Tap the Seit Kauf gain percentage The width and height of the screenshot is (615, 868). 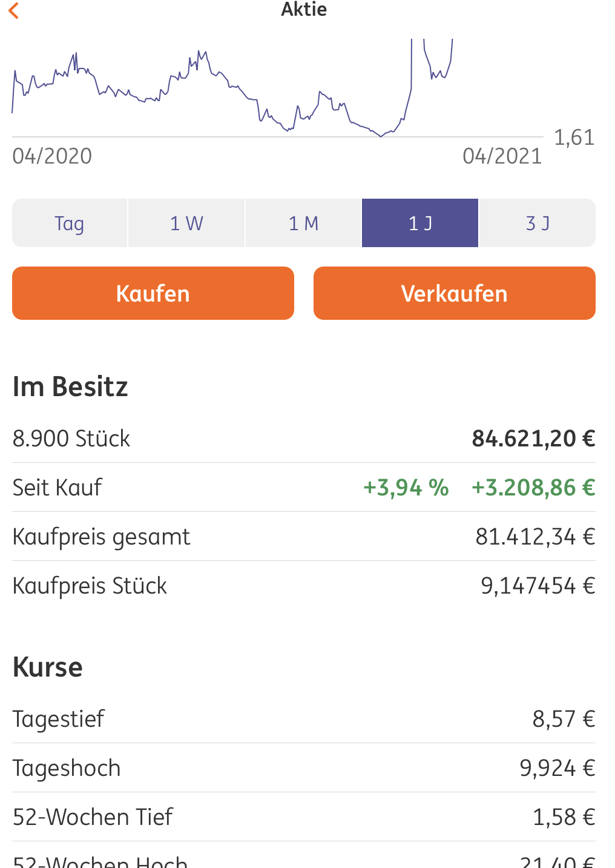click(406, 488)
